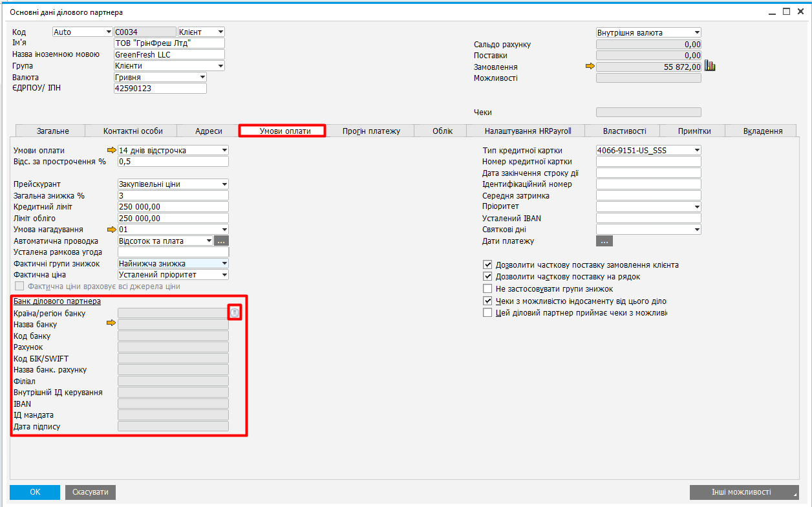
Task: Click the orange arrow next to Умови оплати field
Action: [111, 151]
